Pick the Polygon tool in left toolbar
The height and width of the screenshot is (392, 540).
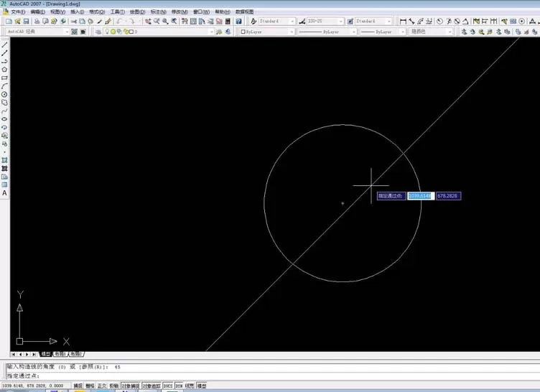(4, 70)
